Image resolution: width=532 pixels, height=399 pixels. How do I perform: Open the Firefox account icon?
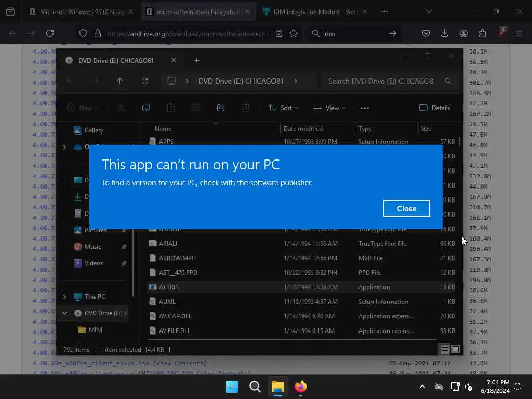click(x=463, y=33)
